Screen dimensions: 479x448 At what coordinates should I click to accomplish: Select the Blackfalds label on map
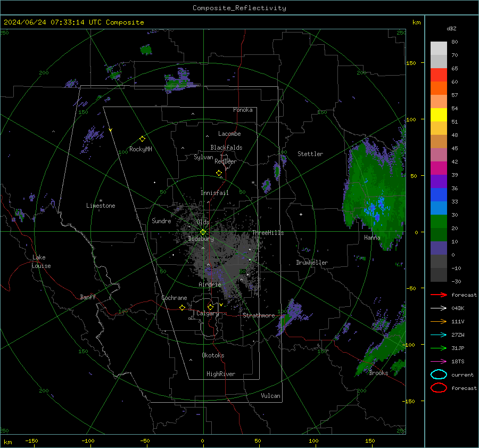[226, 148]
